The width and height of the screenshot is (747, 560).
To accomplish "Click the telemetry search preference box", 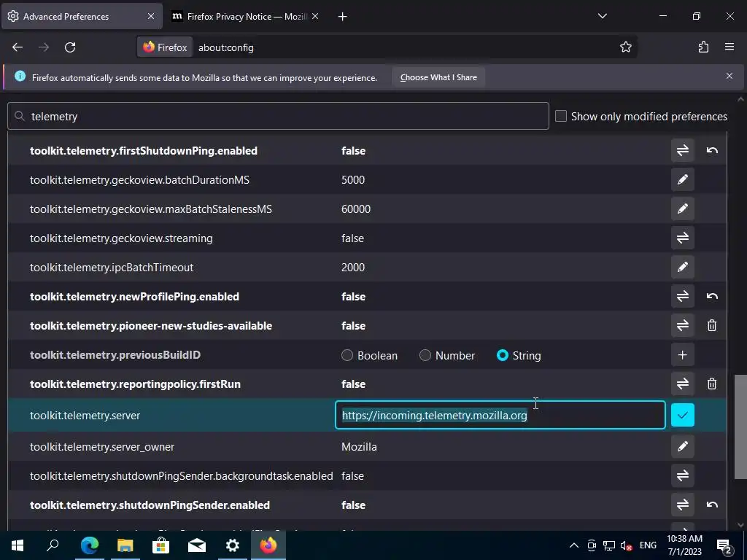I will tap(278, 116).
